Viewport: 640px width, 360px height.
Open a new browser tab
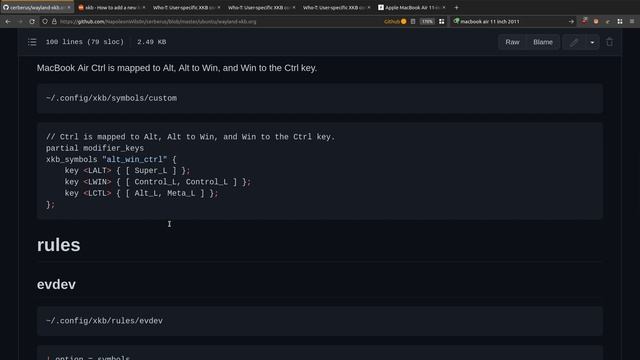456,7
